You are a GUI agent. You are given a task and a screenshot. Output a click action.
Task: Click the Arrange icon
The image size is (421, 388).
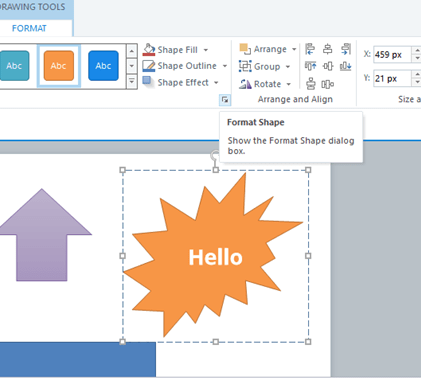point(245,49)
